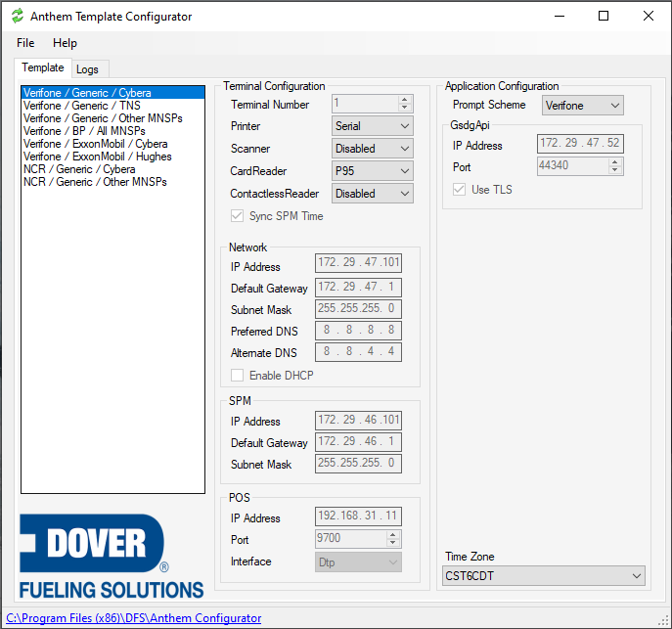
Task: Click the GsdgApi IP Address field
Action: (x=580, y=143)
